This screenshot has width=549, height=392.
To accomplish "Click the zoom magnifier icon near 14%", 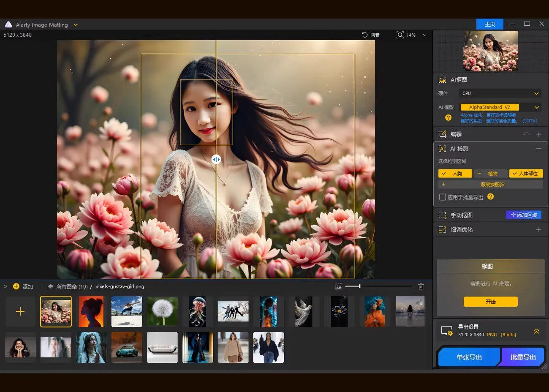I will pyautogui.click(x=400, y=35).
